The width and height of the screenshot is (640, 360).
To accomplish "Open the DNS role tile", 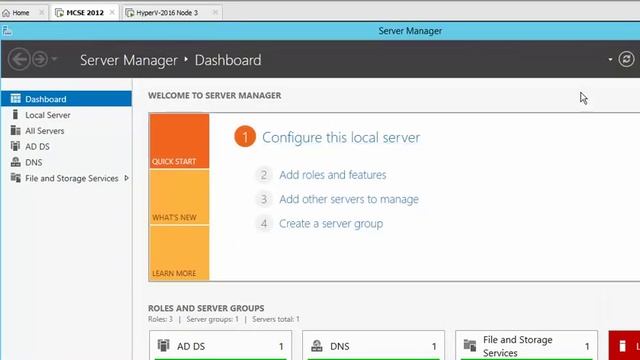I will point(373,346).
